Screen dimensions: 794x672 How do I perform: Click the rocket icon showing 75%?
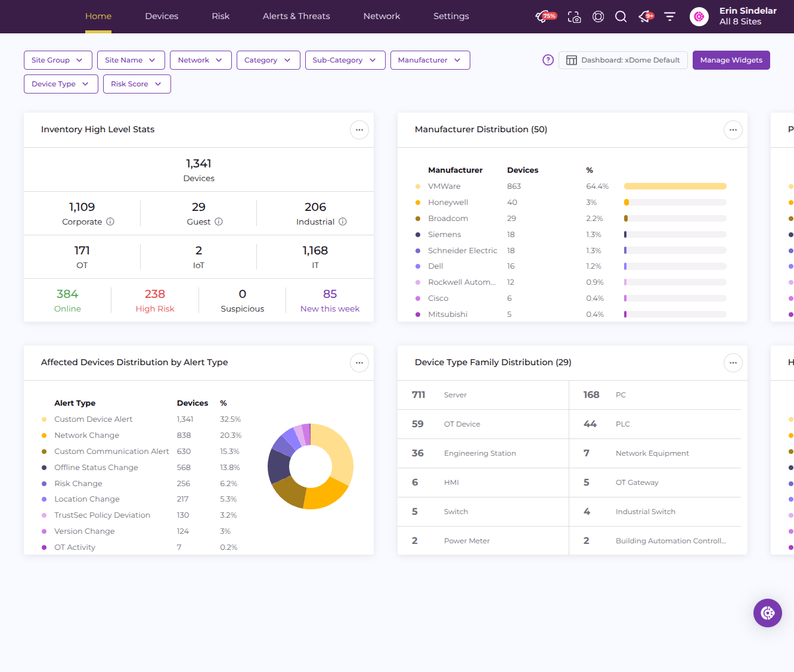coord(545,17)
